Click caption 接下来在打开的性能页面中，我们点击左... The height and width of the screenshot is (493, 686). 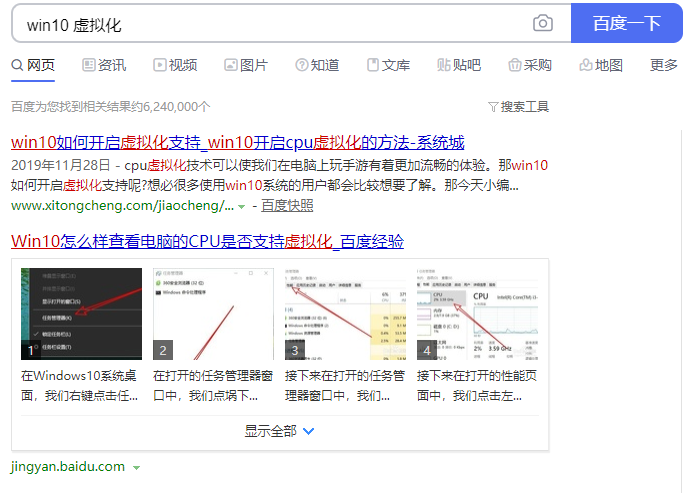pyautogui.click(x=477, y=385)
